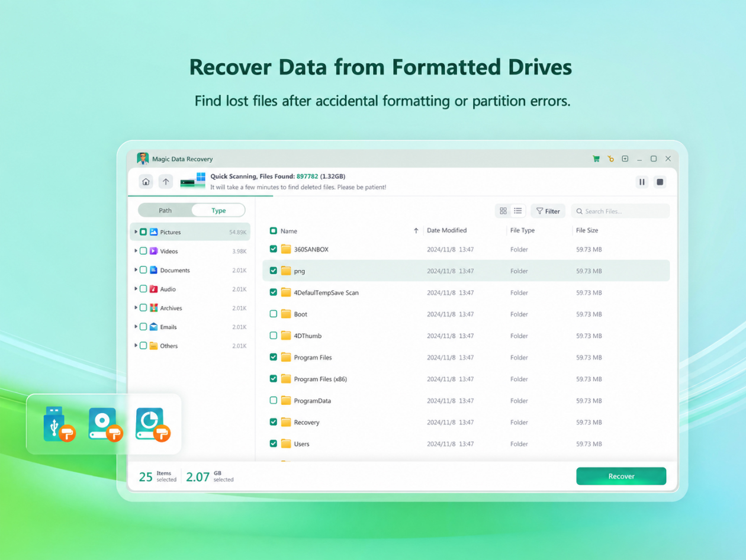Expand the Audio tree node
The width and height of the screenshot is (746, 560).
(x=136, y=289)
